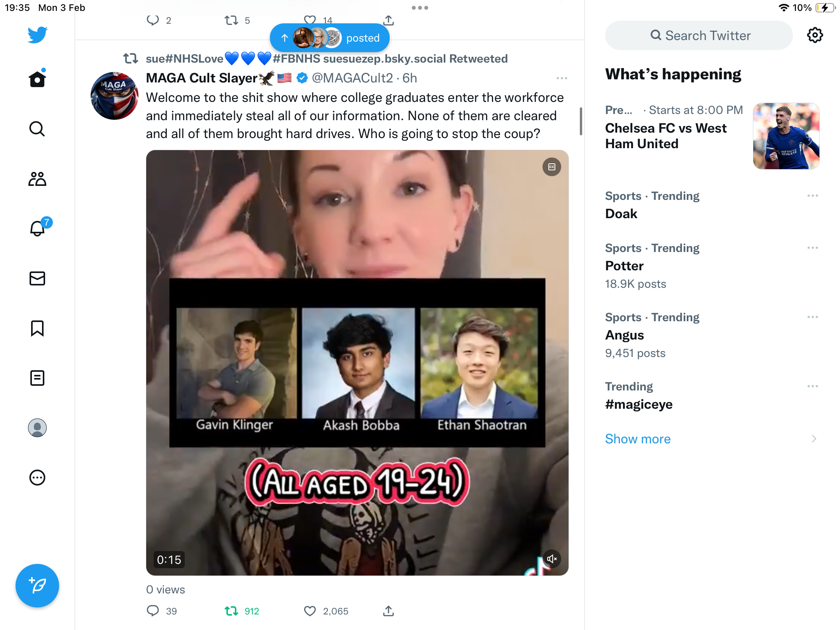The image size is (840, 630).
Task: Open the Potter trending topic
Action: click(624, 266)
